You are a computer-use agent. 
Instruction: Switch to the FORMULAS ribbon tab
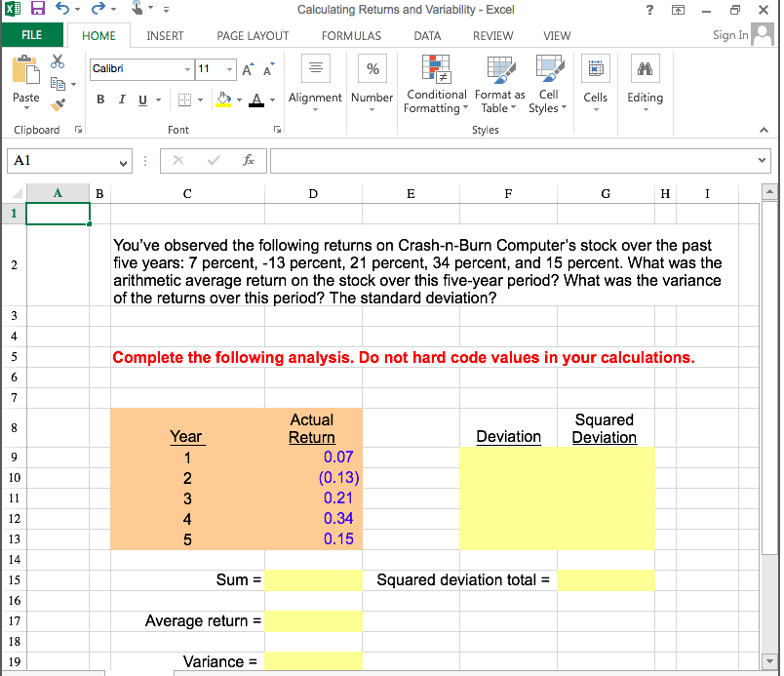(x=351, y=35)
